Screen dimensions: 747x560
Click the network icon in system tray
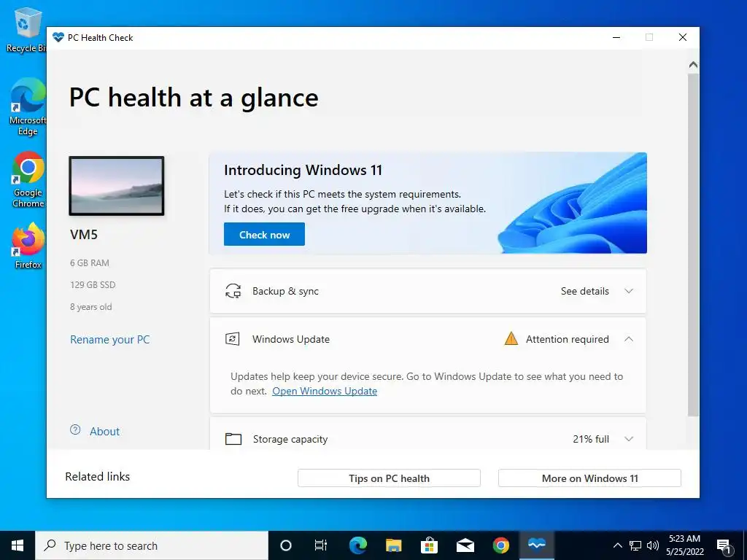point(635,545)
